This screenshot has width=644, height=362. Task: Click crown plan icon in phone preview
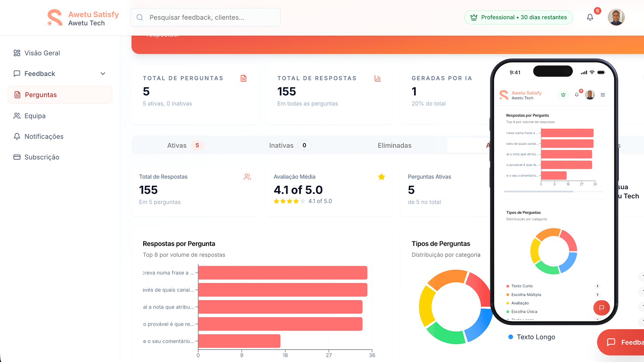563,95
